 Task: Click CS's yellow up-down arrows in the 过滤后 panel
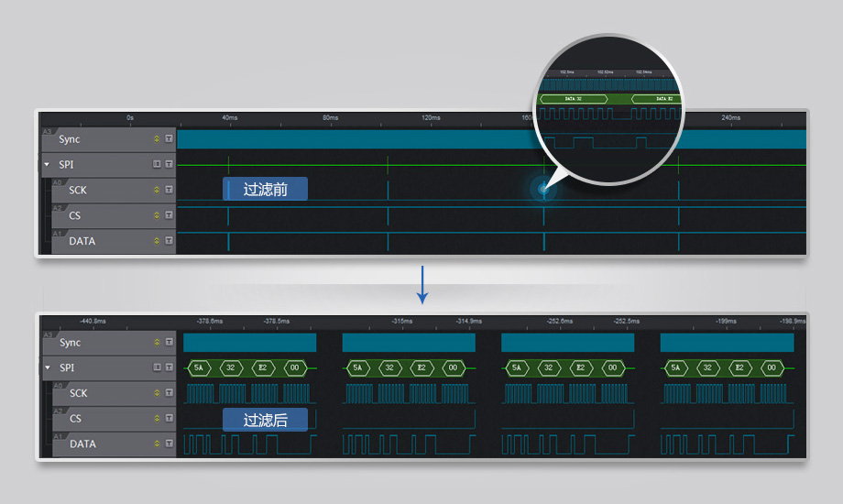[157, 418]
